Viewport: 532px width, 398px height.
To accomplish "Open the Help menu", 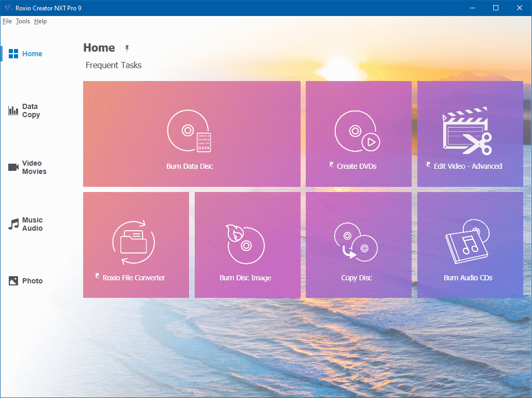I will click(40, 21).
